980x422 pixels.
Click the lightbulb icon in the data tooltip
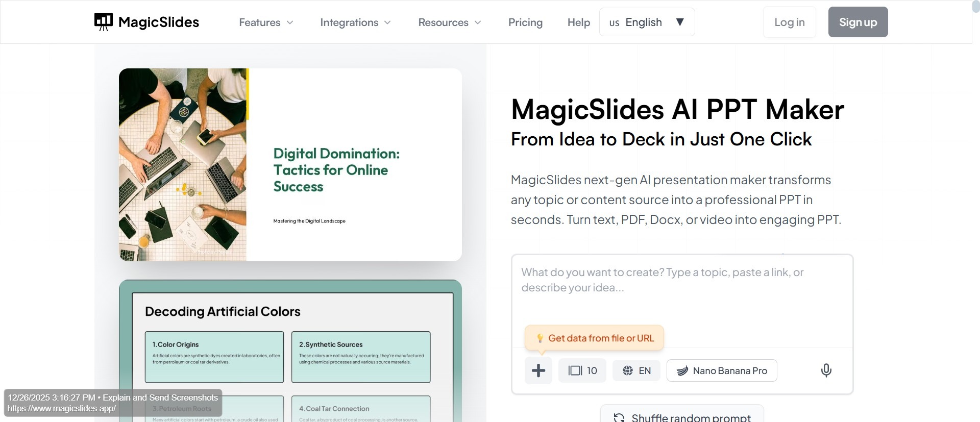tap(540, 338)
